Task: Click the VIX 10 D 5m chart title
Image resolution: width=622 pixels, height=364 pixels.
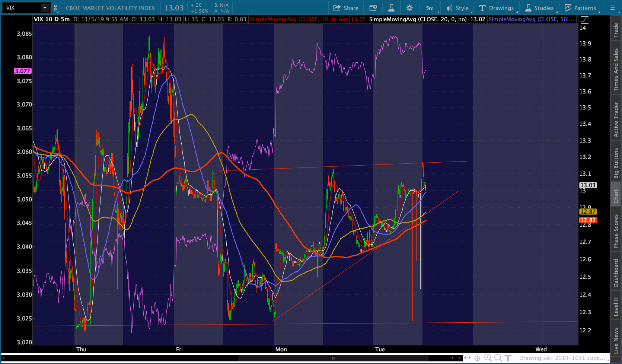Action: (52, 19)
